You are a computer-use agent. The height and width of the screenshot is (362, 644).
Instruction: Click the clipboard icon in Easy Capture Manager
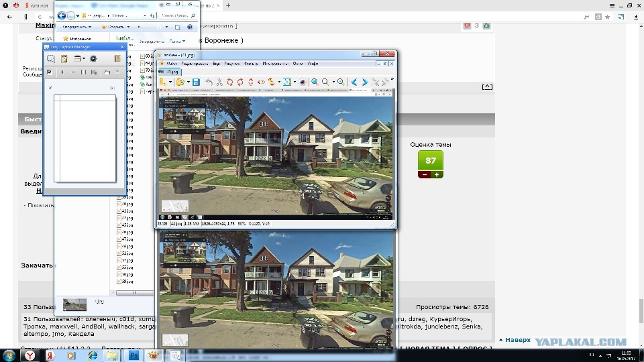[x=64, y=59]
